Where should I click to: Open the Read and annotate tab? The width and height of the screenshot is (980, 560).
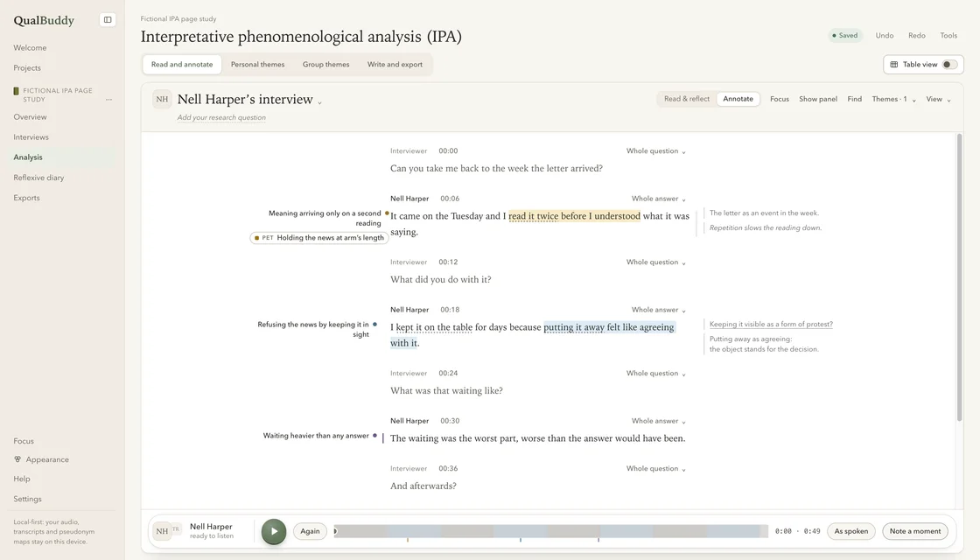coord(182,65)
